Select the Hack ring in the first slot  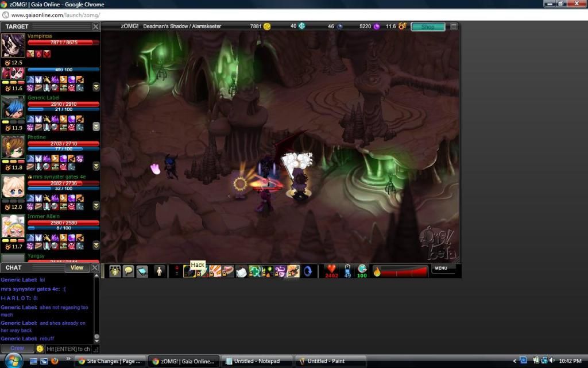189,271
